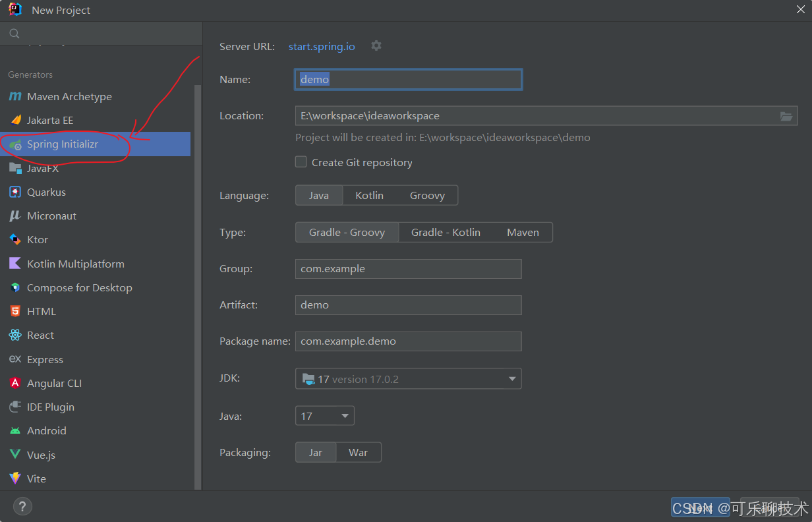
Task: Choose the Micronaut mu icon
Action: coord(15,216)
